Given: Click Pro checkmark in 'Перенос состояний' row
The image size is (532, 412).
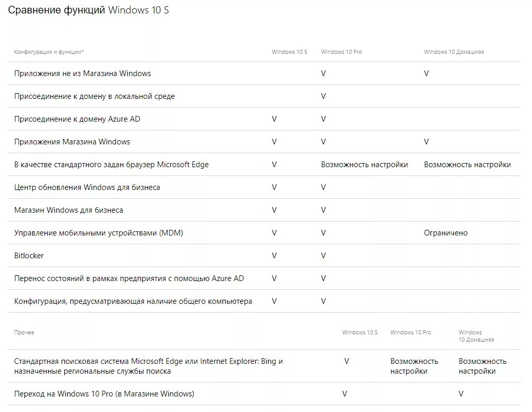Looking at the screenshot, I should [323, 278].
